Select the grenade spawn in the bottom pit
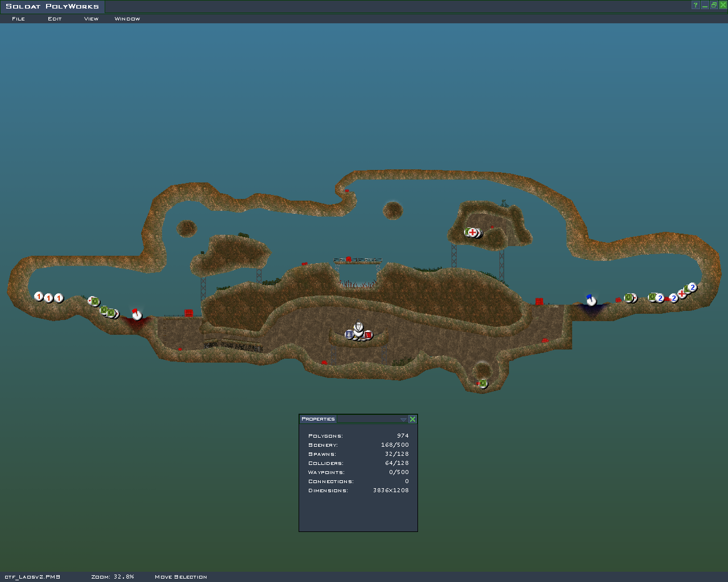This screenshot has height=582, width=728. [483, 383]
